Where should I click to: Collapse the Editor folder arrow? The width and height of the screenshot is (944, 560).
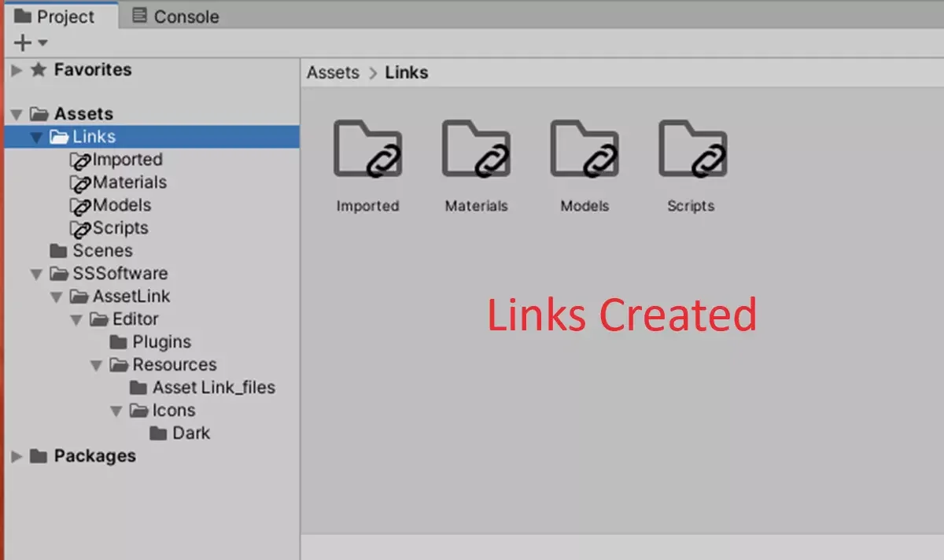(x=77, y=320)
